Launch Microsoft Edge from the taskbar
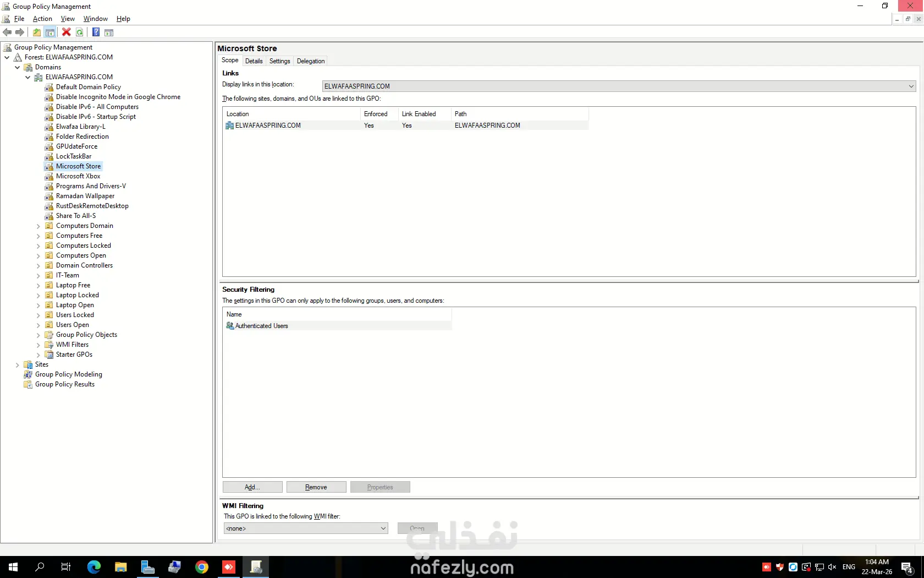 coord(94,567)
